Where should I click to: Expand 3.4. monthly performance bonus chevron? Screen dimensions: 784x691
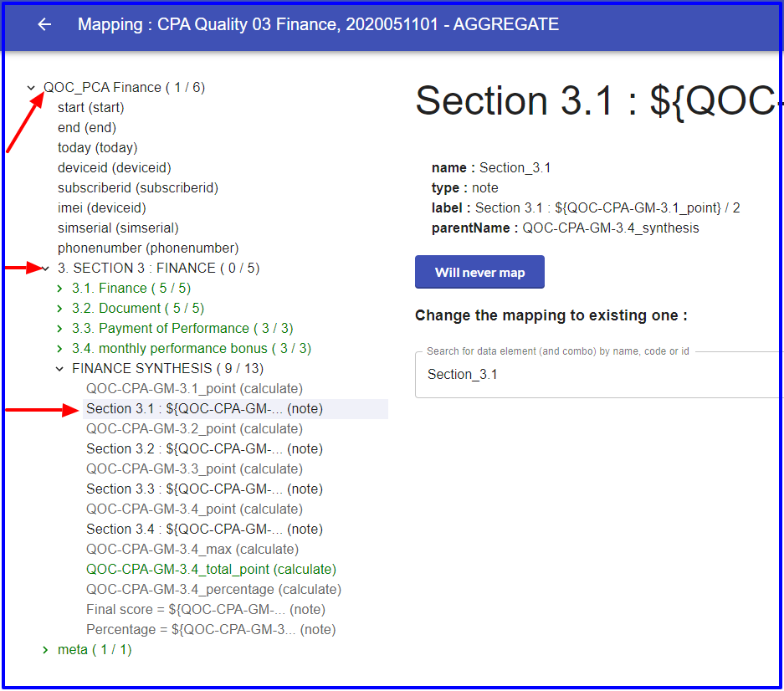[59, 349]
